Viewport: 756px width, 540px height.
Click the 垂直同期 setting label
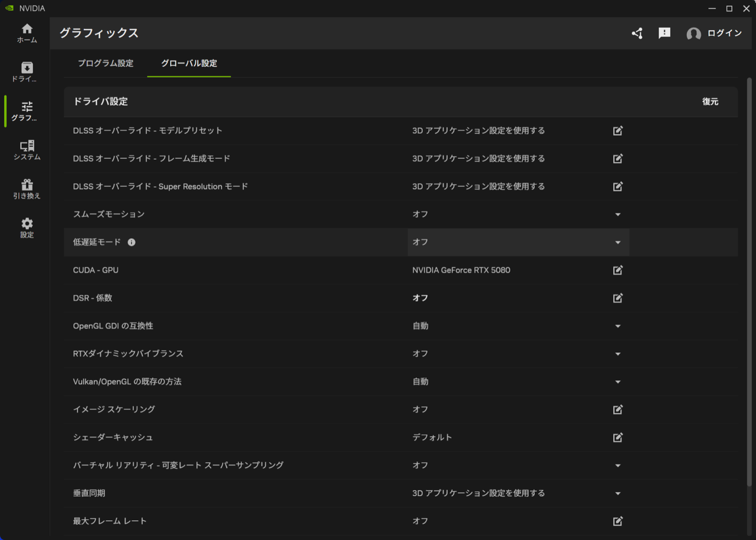click(x=89, y=493)
